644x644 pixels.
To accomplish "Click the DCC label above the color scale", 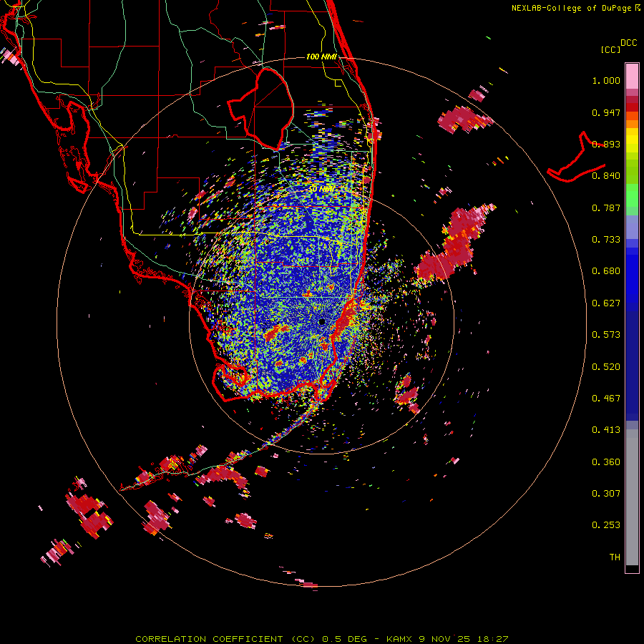I will pos(629,43).
